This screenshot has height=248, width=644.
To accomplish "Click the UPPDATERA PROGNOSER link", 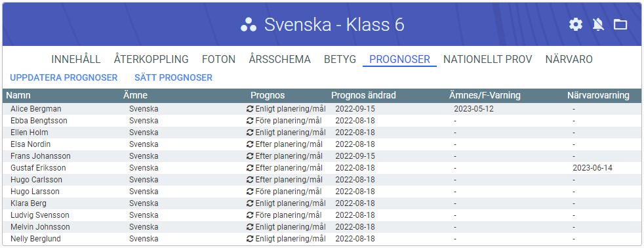I will pos(64,77).
